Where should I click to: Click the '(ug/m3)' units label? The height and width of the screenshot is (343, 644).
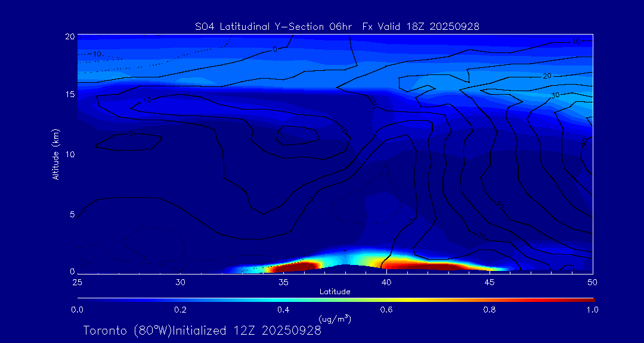(335, 319)
